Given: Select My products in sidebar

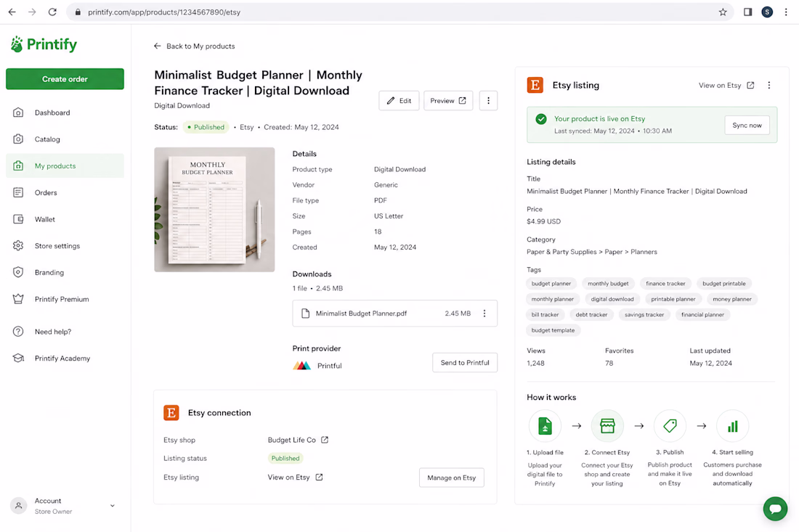Looking at the screenshot, I should tap(65, 165).
